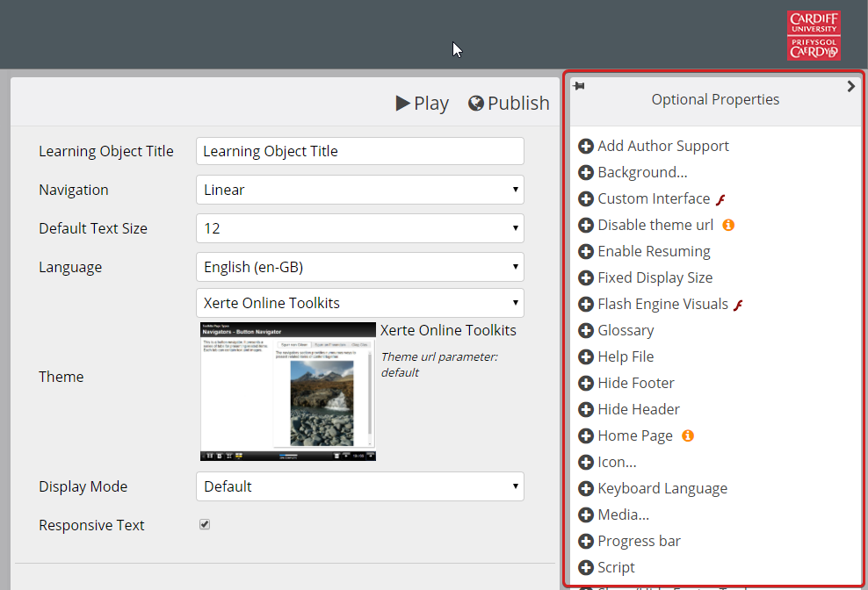Click the Hide Header label

click(639, 409)
